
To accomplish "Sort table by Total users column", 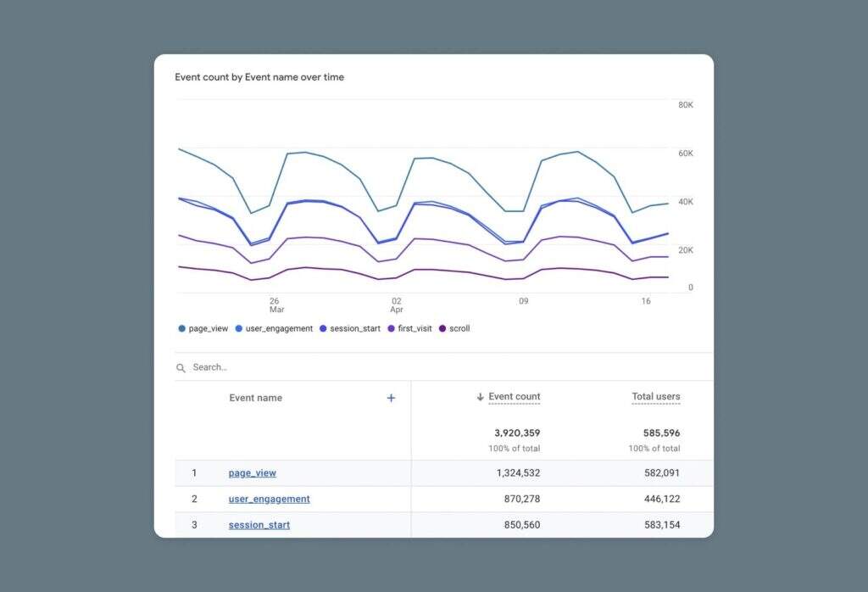I will tap(655, 396).
